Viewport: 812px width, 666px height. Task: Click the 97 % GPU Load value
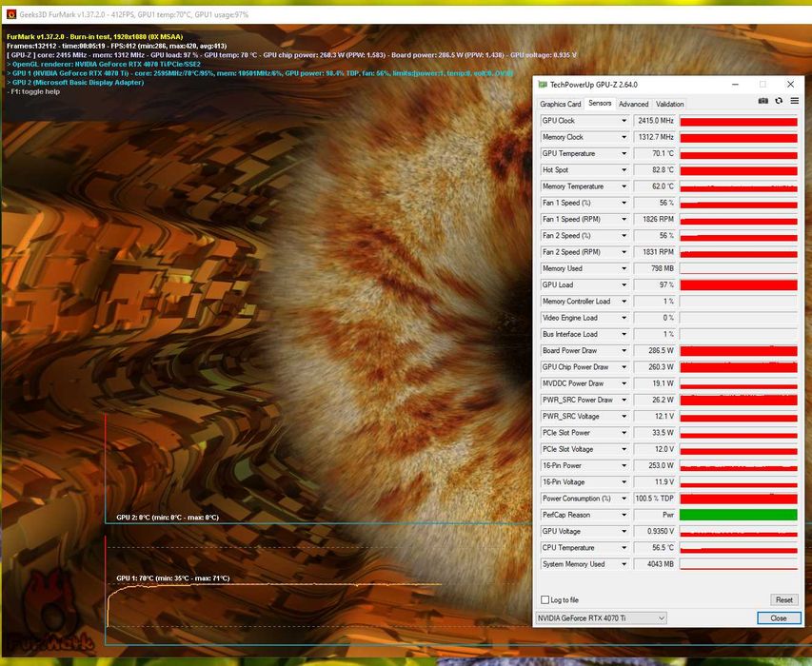coord(655,285)
